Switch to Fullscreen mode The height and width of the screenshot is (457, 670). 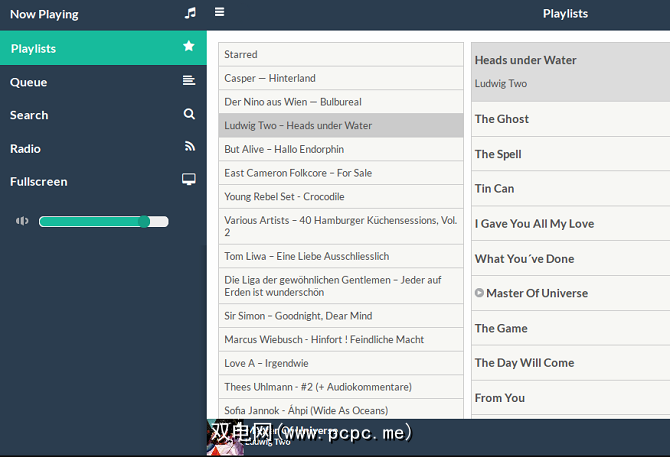[103, 182]
